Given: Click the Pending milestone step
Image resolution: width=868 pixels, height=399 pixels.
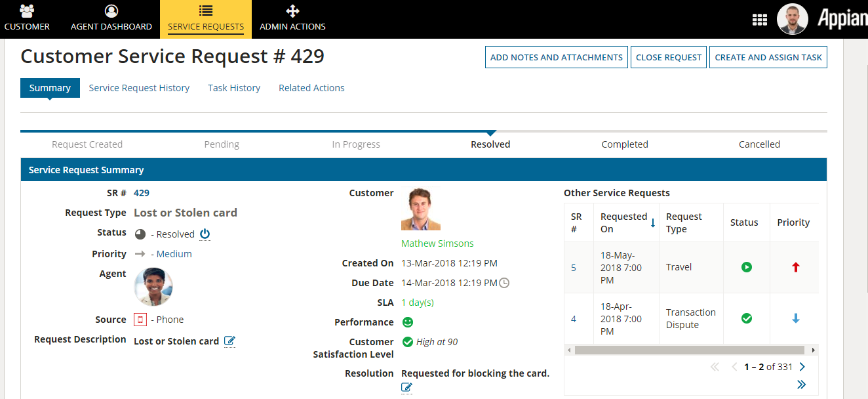Looking at the screenshot, I should [x=222, y=144].
